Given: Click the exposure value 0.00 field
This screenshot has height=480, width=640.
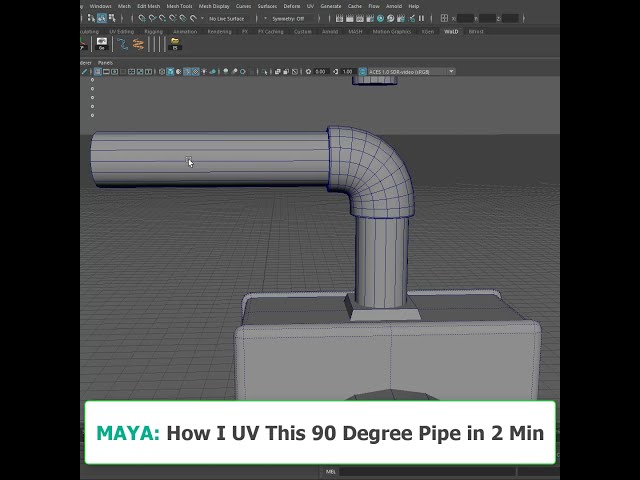Looking at the screenshot, I should point(320,72).
